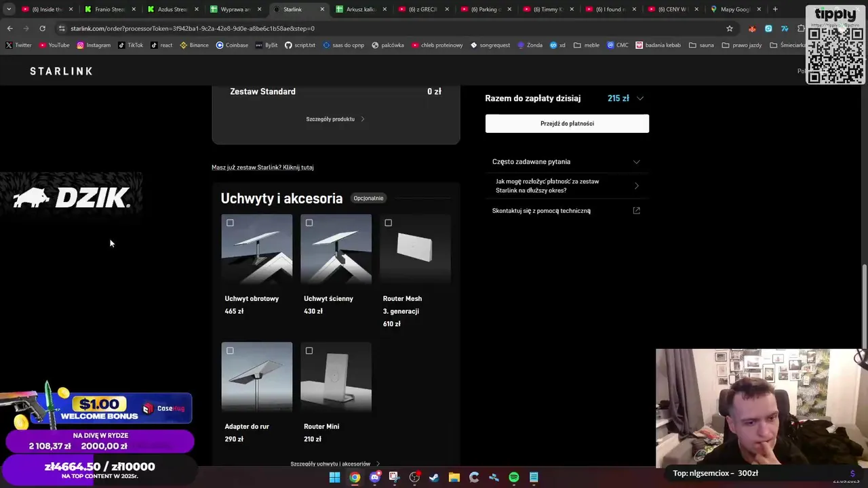This screenshot has width=868, height=488.
Task: Click the Przejdź do płatności button
Action: pos(567,123)
